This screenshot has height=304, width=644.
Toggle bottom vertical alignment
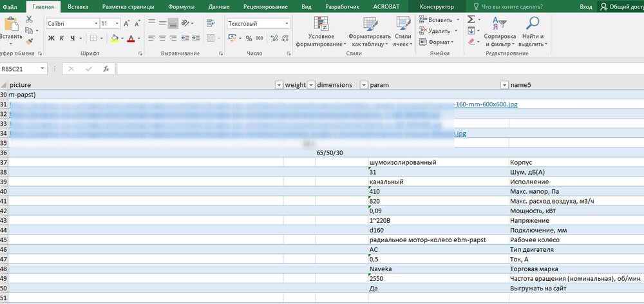click(173, 24)
